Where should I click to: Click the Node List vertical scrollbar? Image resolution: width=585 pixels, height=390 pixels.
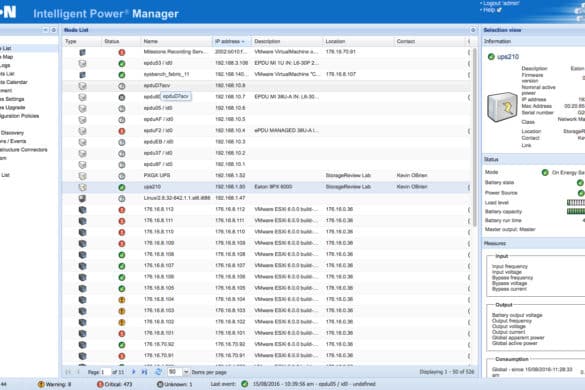tap(475, 137)
